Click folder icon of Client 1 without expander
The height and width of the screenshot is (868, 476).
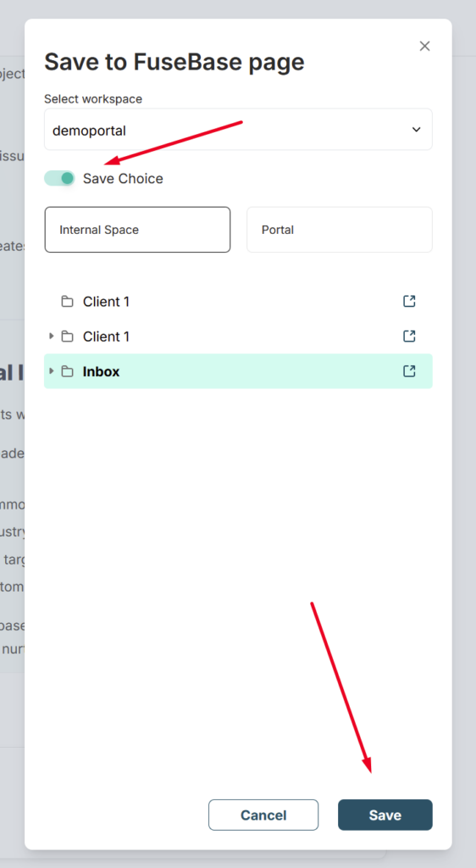click(x=68, y=302)
